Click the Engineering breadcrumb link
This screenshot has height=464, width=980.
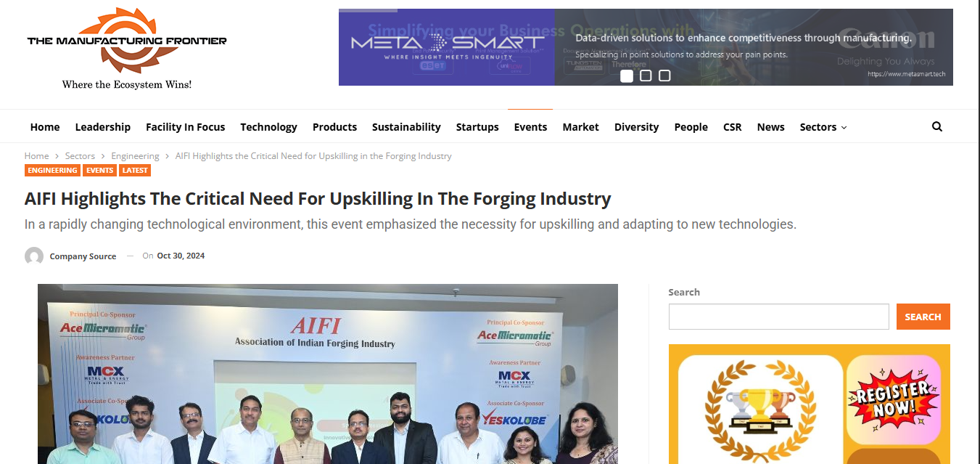click(135, 156)
